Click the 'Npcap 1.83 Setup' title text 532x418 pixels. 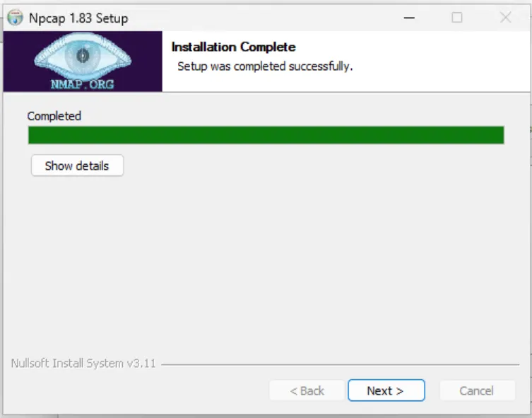pos(78,18)
